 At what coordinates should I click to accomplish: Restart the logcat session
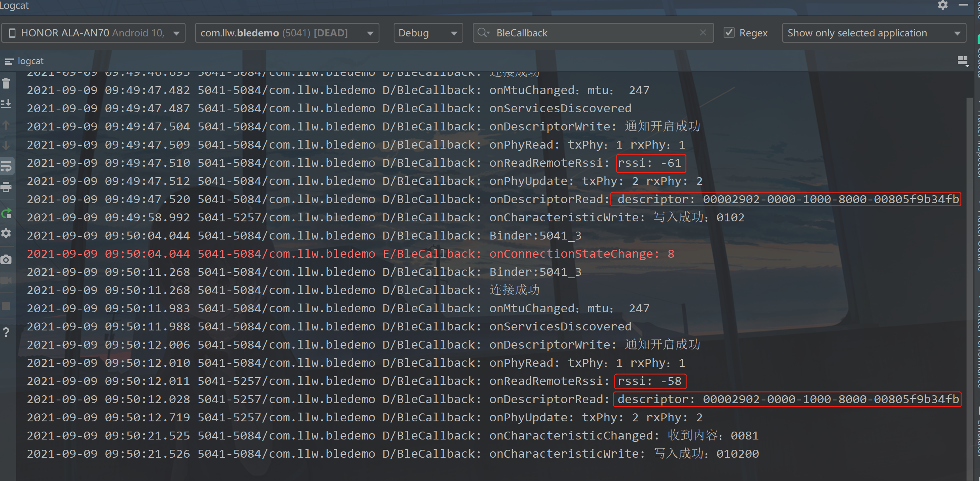6,213
